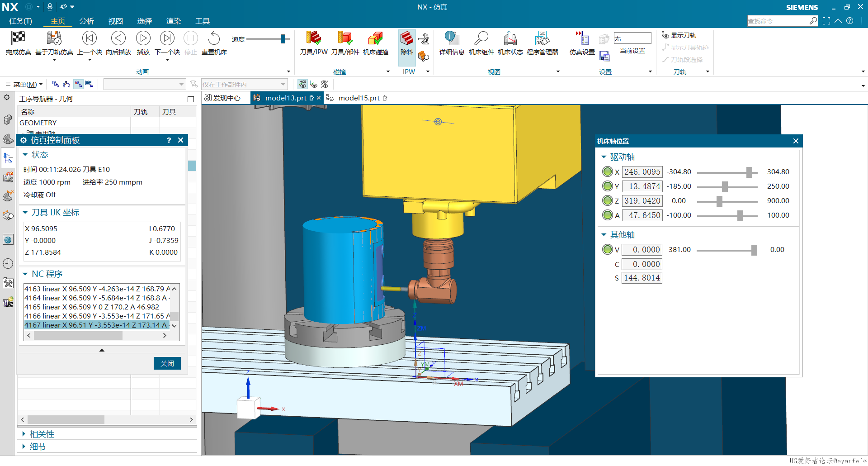The height and width of the screenshot is (466, 868).
Task: Toggle 显示刀轨 option
Action: coord(679,35)
